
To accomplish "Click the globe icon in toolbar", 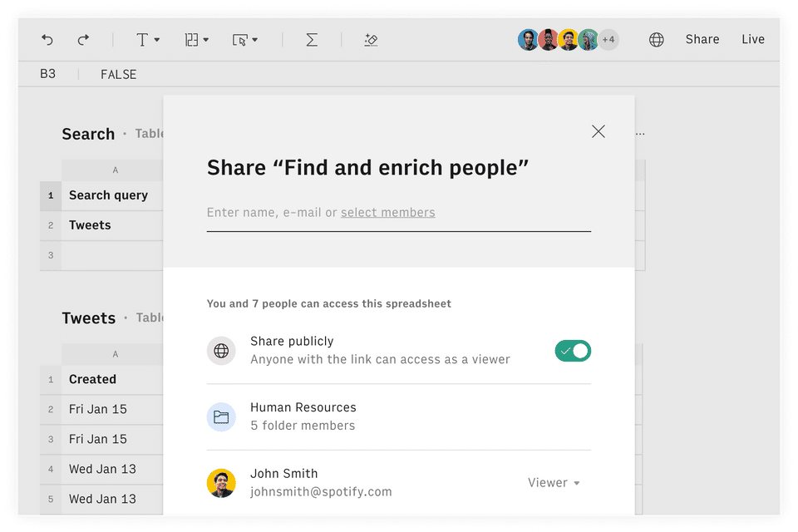I will (x=657, y=39).
